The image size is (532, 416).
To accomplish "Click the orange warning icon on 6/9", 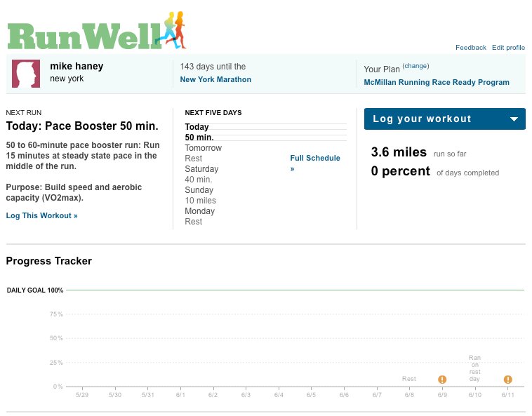I will 442,380.
